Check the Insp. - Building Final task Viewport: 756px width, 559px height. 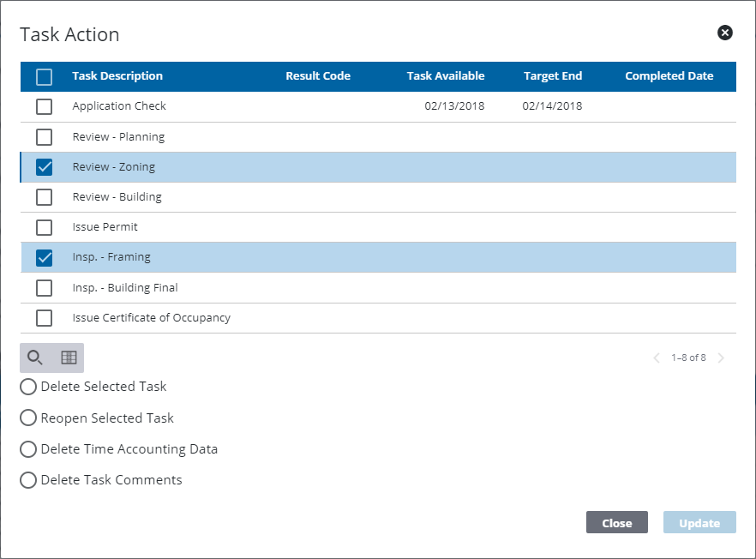pyautogui.click(x=44, y=287)
